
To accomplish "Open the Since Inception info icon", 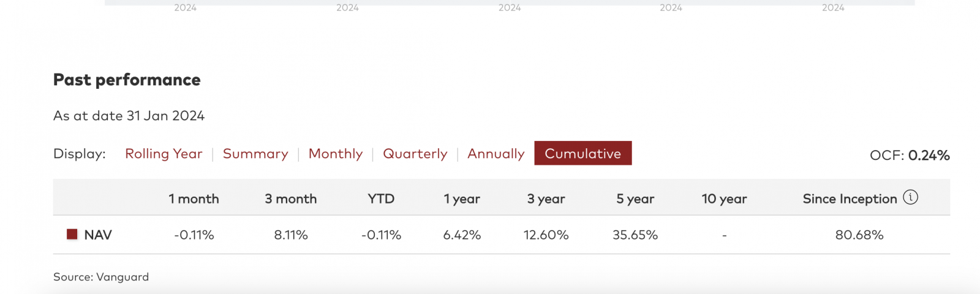I will click(910, 197).
